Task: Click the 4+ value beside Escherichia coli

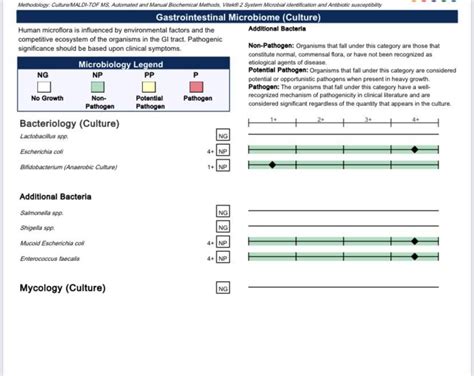Action: tap(210, 152)
